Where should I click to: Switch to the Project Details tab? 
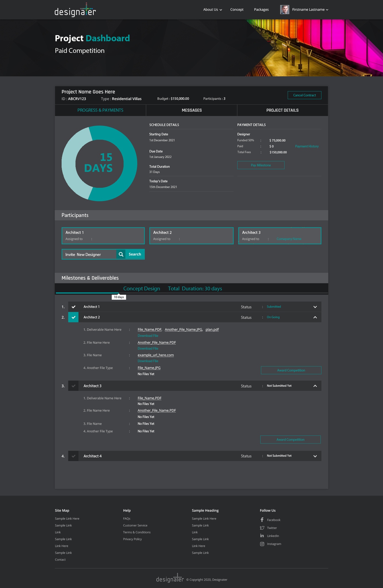pyautogui.click(x=283, y=110)
